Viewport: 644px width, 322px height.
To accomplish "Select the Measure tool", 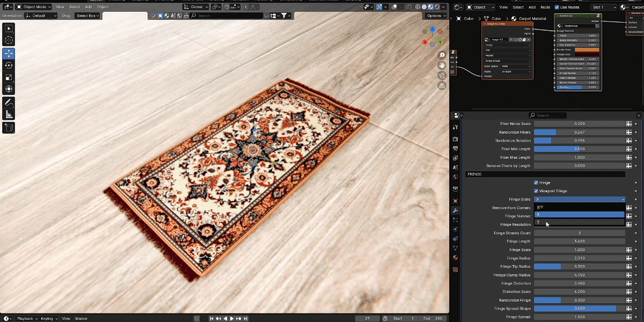I will click(9, 114).
